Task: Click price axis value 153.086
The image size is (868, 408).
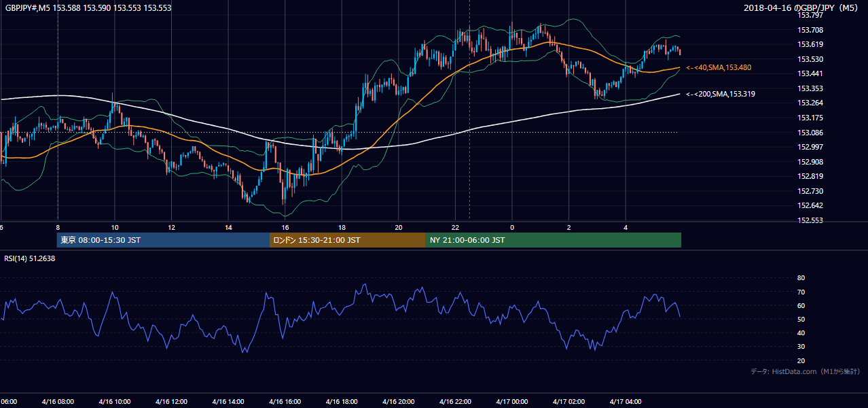Action: click(810, 133)
